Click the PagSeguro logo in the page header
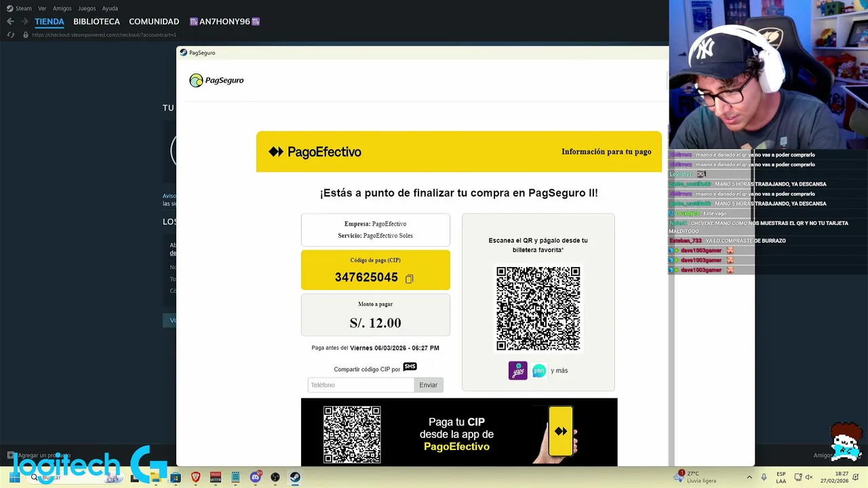The height and width of the screenshot is (488, 868). coord(216,81)
